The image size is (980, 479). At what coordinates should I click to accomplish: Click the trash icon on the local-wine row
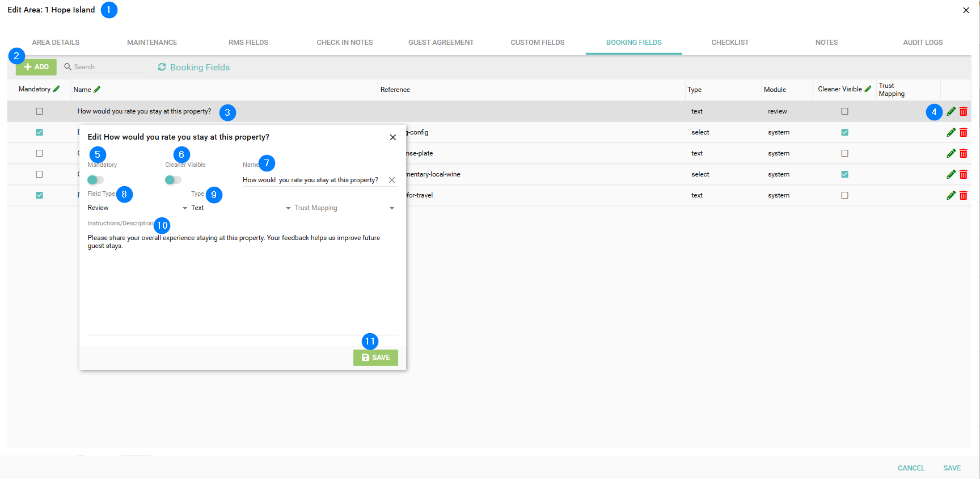[x=963, y=174]
